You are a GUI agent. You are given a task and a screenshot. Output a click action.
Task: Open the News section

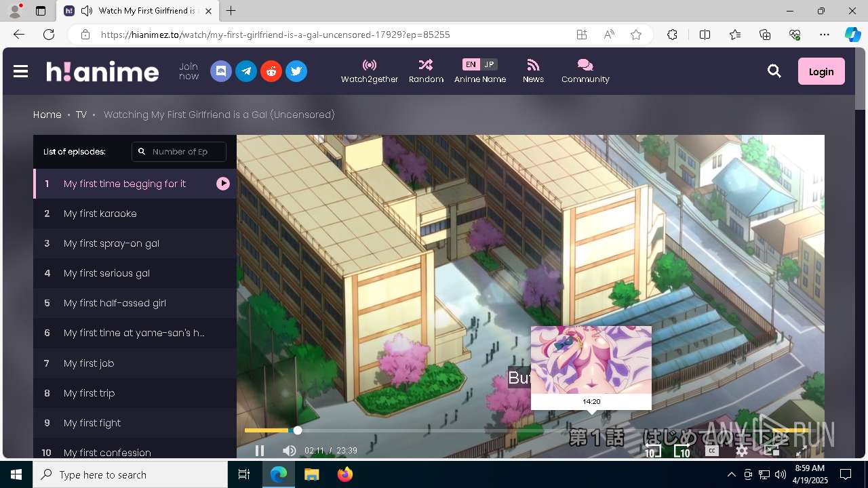[x=533, y=71]
